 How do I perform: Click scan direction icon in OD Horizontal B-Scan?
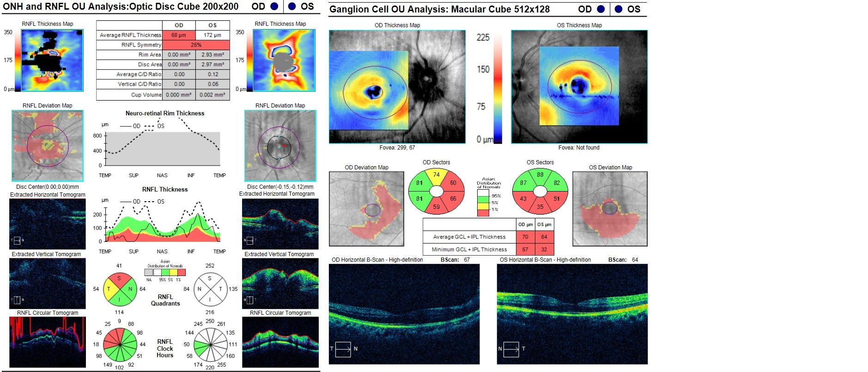click(x=343, y=349)
